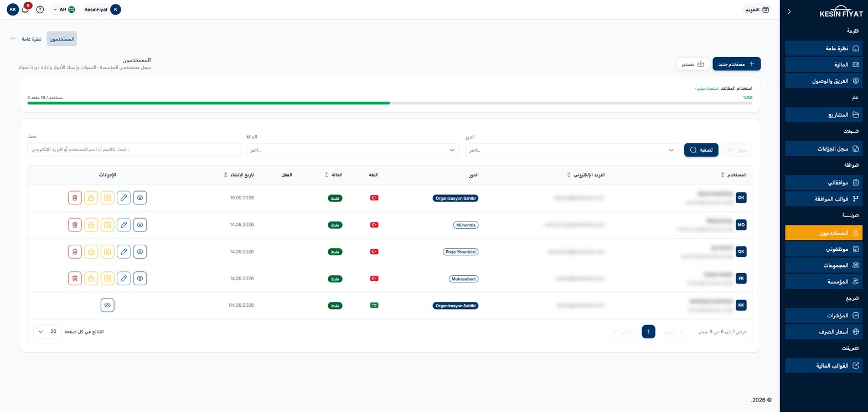The image size is (868, 412).
Task: Click the مستخدم جديد button
Action: point(737,64)
